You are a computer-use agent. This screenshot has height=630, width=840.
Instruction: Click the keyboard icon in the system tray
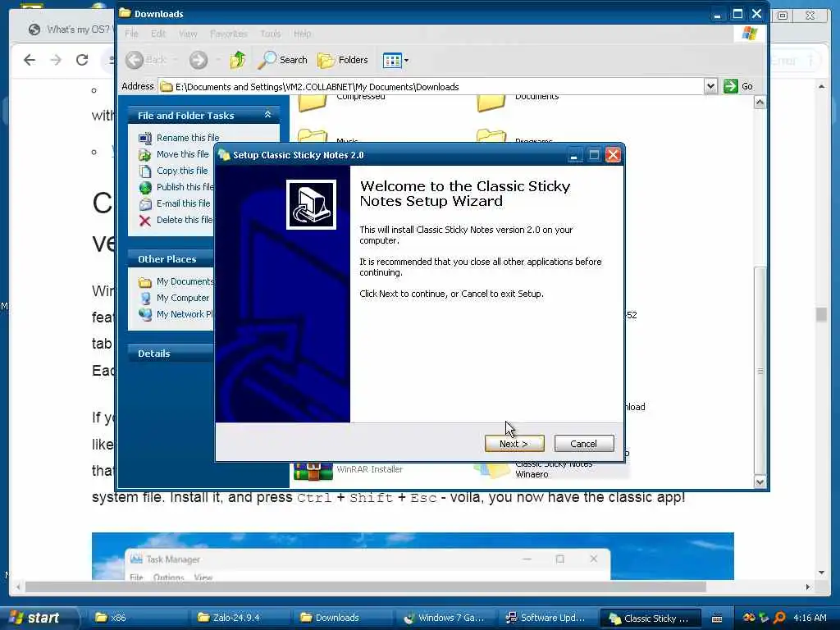coord(717,619)
